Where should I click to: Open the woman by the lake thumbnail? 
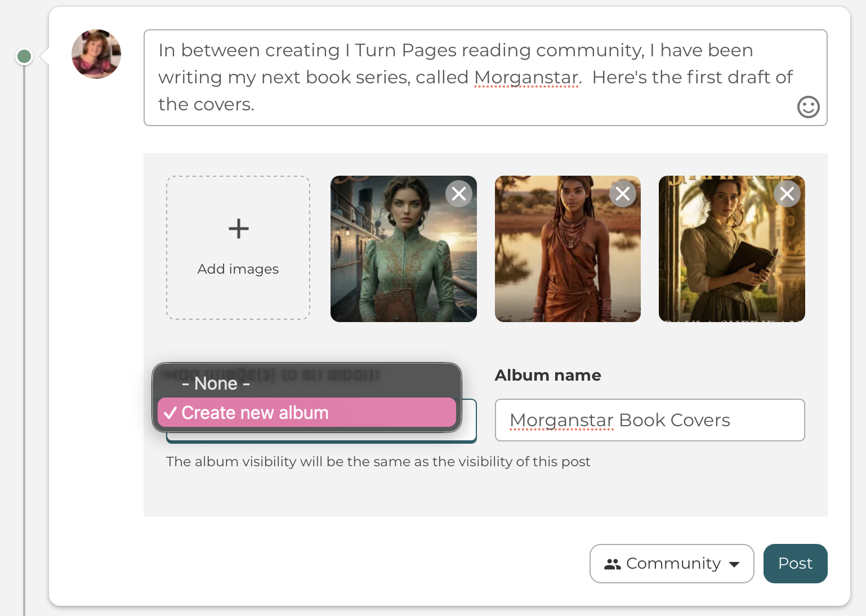coord(568,249)
